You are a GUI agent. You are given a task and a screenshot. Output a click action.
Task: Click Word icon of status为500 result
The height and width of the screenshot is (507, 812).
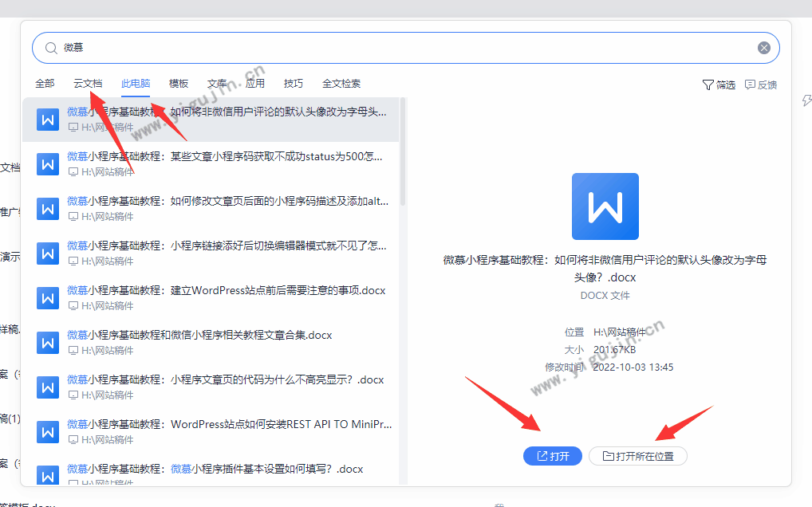coord(48,164)
